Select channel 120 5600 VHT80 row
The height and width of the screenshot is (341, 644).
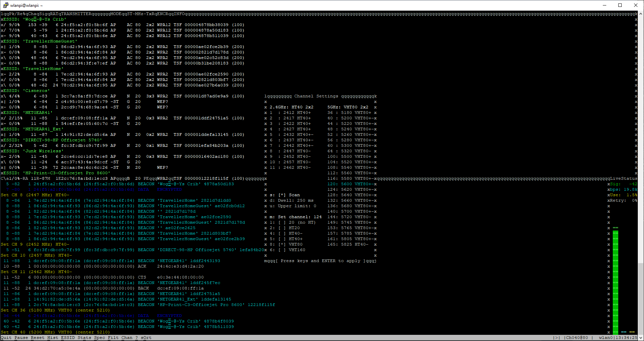click(351, 184)
